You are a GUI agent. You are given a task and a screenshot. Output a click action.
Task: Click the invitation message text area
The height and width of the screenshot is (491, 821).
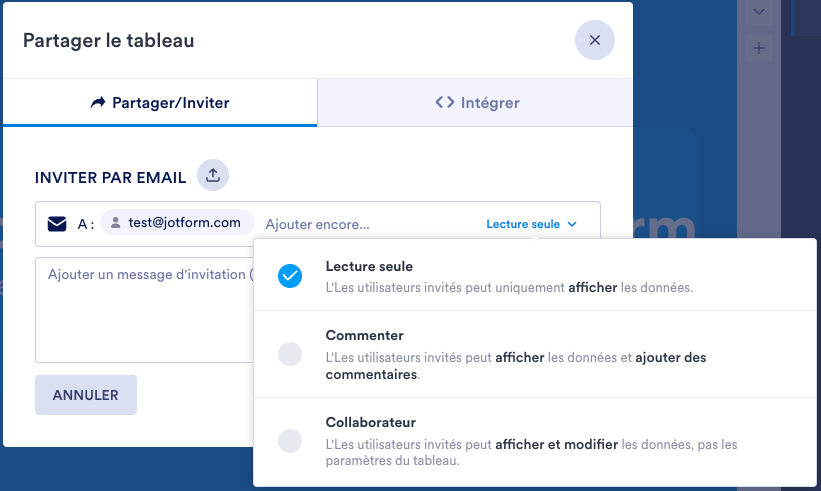140,310
